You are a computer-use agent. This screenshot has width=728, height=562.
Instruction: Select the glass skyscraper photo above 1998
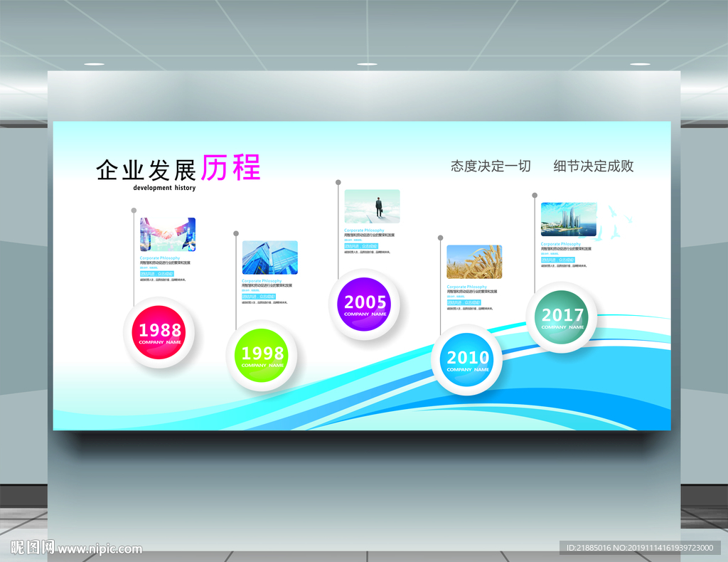tap(269, 258)
